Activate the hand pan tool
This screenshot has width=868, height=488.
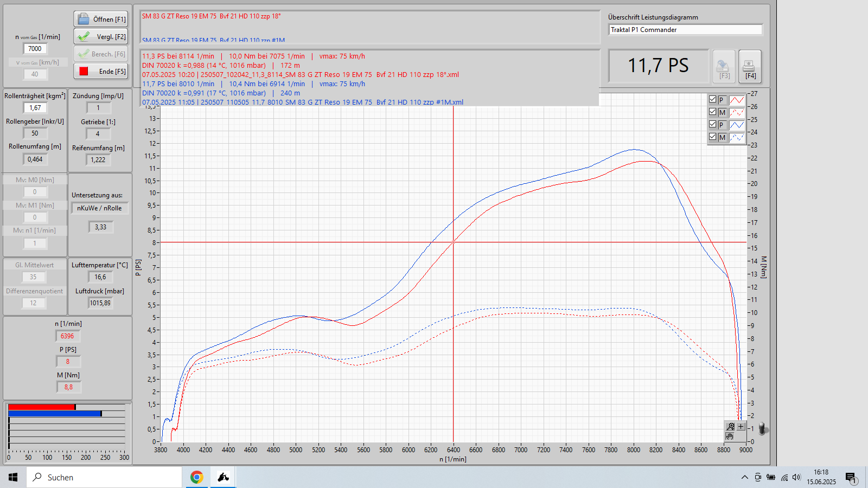[730, 436]
